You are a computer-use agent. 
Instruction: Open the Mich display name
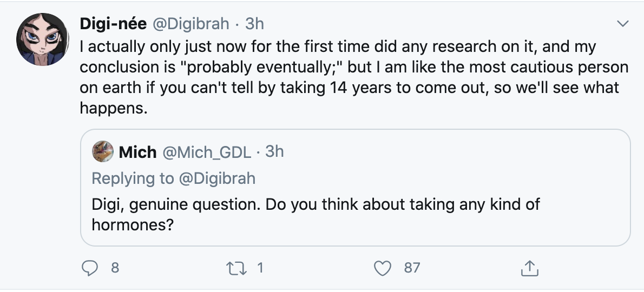pos(137,152)
